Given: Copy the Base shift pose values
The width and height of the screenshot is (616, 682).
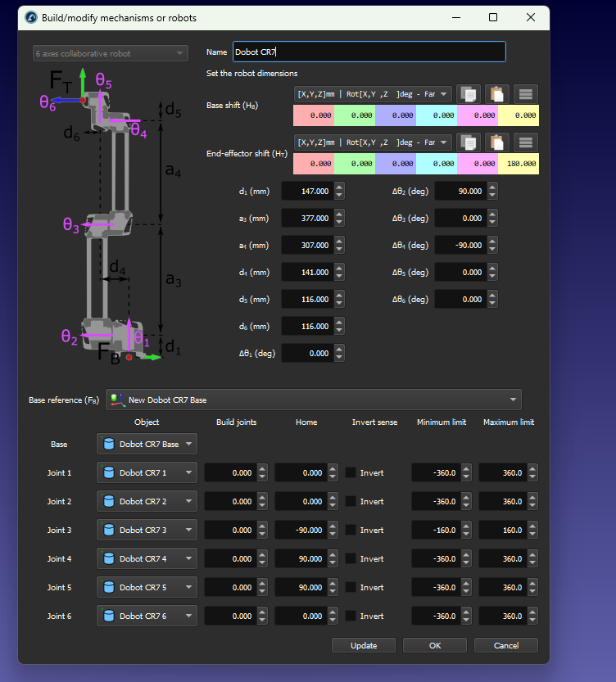Looking at the screenshot, I should (467, 94).
